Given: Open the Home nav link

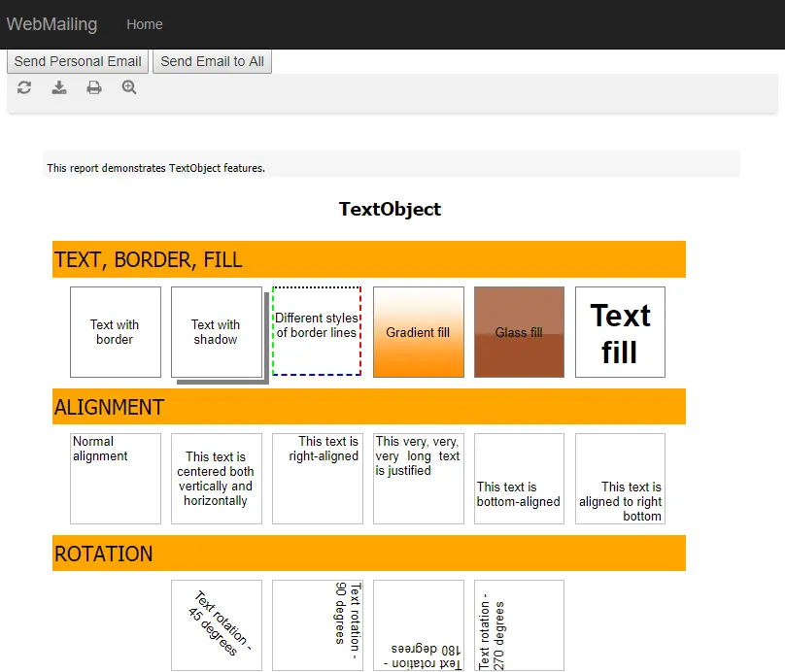Looking at the screenshot, I should [145, 24].
